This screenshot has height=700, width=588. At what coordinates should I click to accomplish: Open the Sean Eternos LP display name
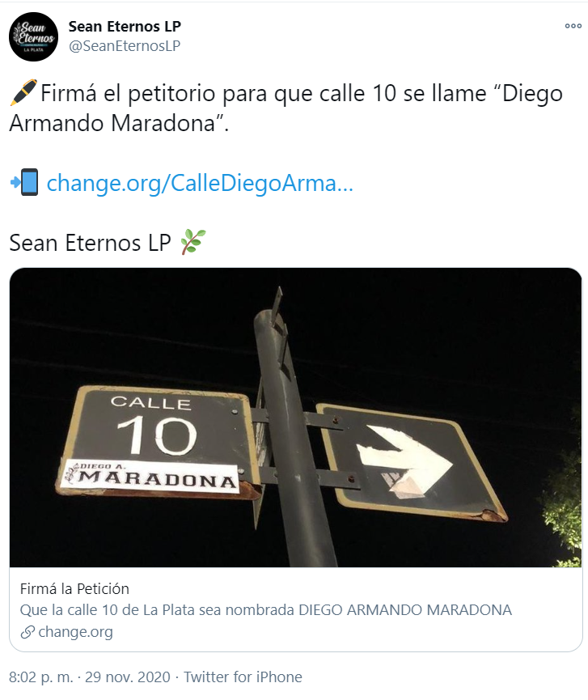125,27
